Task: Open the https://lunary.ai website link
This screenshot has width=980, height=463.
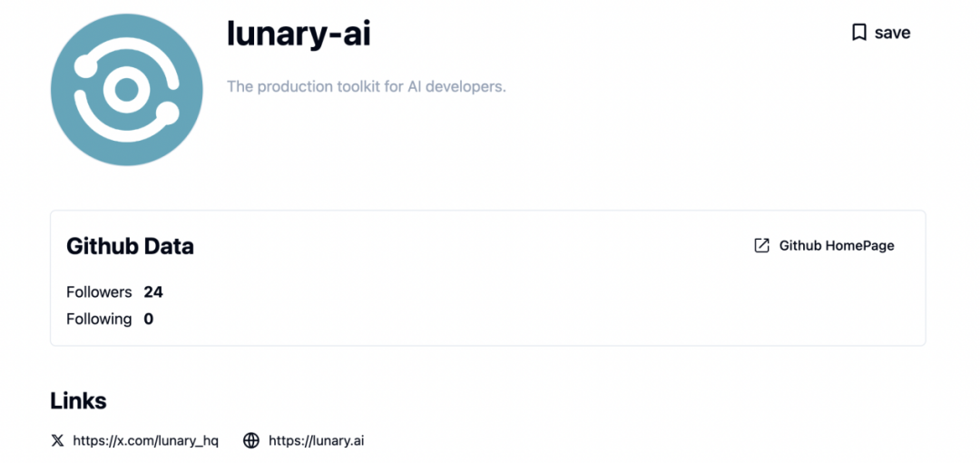Action: click(316, 440)
